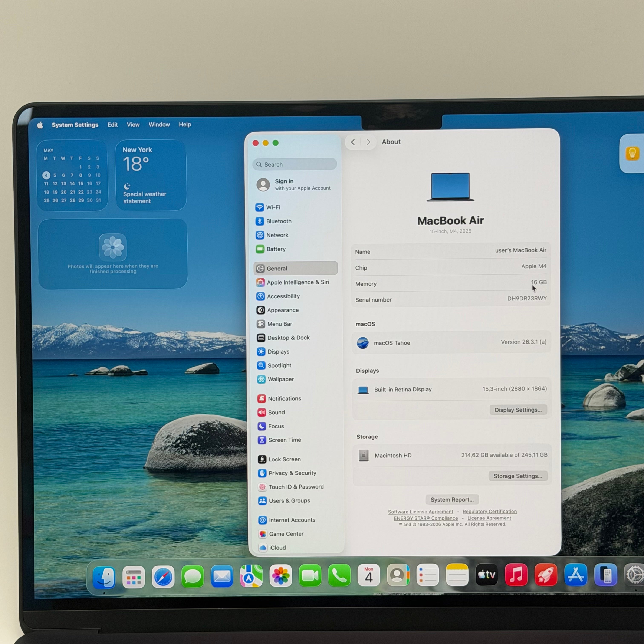Image resolution: width=644 pixels, height=644 pixels.
Task: Open Photos from the Dock
Action: [281, 576]
